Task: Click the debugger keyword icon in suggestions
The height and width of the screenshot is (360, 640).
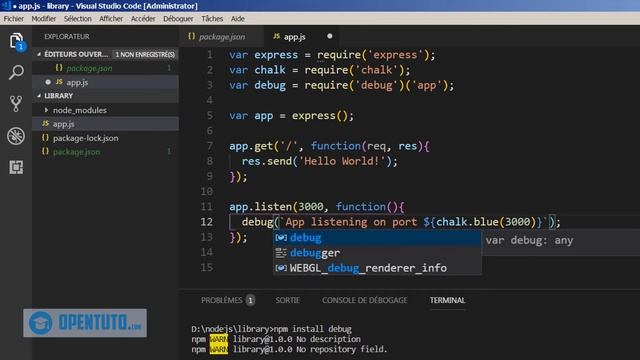Action: 281,253
